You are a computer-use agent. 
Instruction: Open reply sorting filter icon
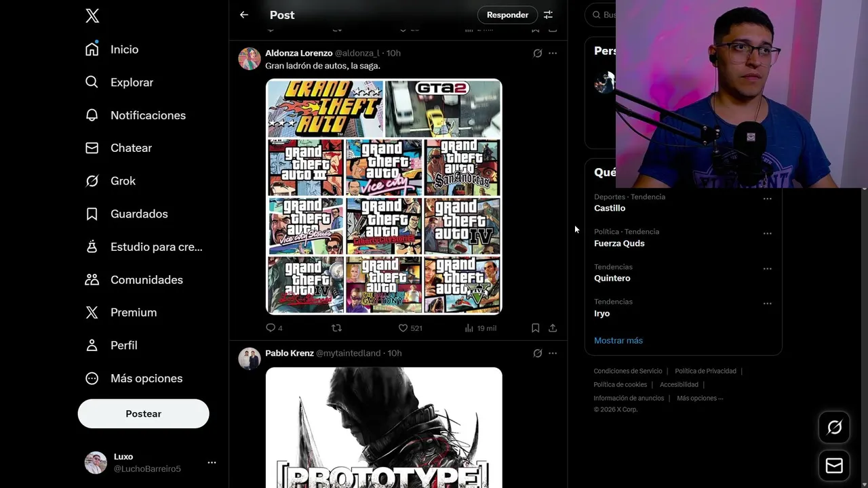tap(548, 15)
